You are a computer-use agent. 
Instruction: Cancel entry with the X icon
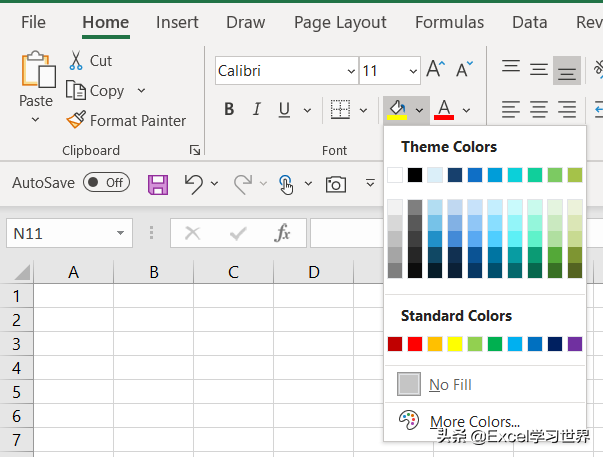point(192,233)
